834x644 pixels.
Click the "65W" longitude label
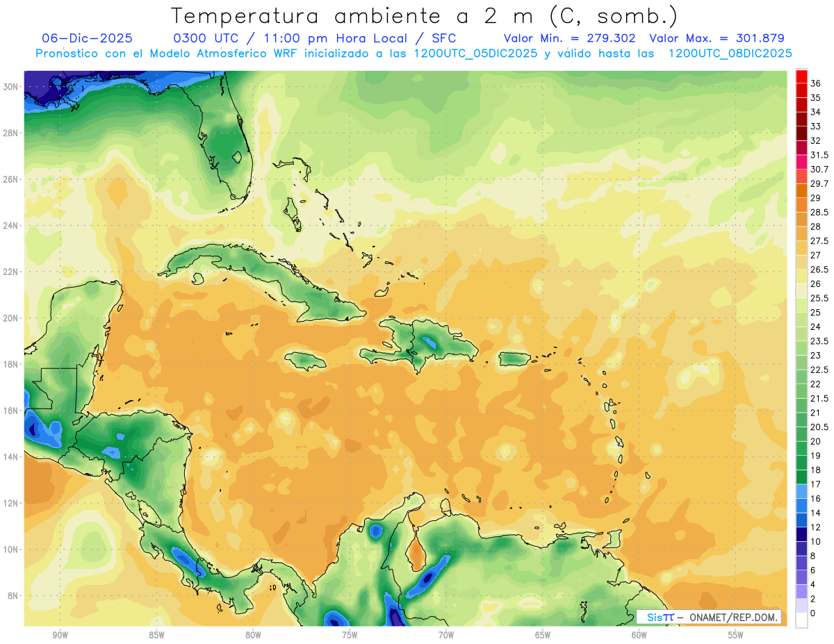pos(543,635)
